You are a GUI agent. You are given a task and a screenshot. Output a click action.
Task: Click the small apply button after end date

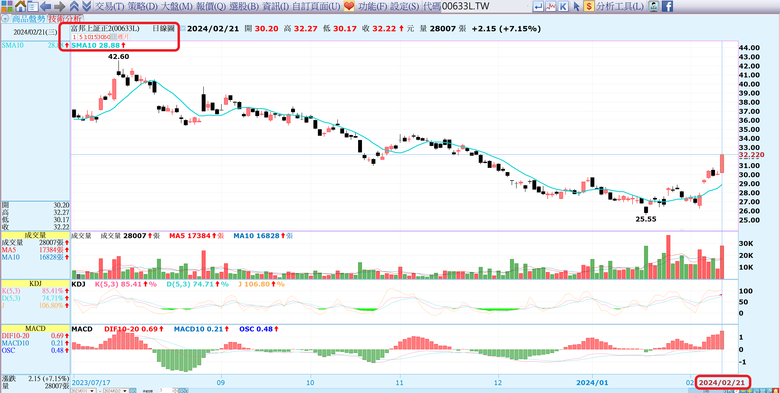133,391
